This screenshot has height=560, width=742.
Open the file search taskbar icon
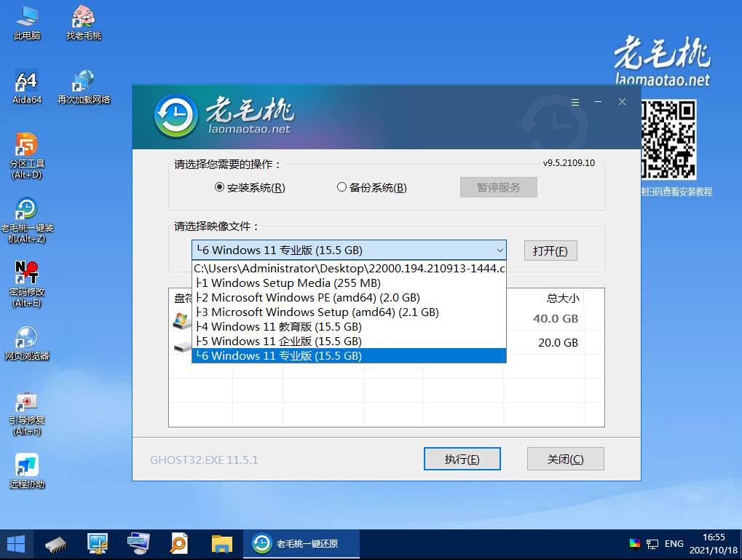[179, 544]
